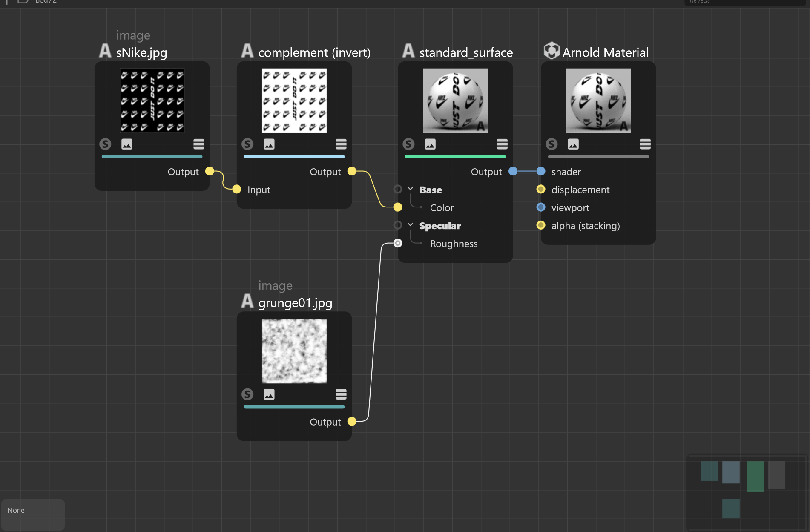Viewport: 810px width, 532px height.
Task: Click the green node in the minimap navigator
Action: 755,476
